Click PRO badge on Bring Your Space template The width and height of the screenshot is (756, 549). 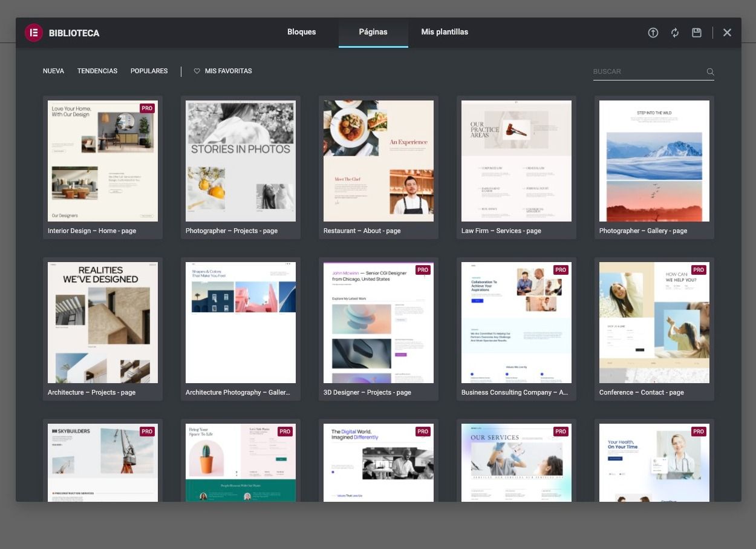click(285, 432)
